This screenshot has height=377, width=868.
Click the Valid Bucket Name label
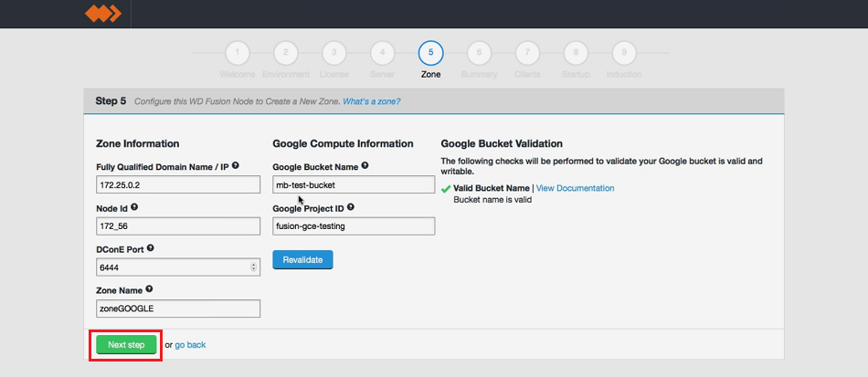click(x=492, y=188)
